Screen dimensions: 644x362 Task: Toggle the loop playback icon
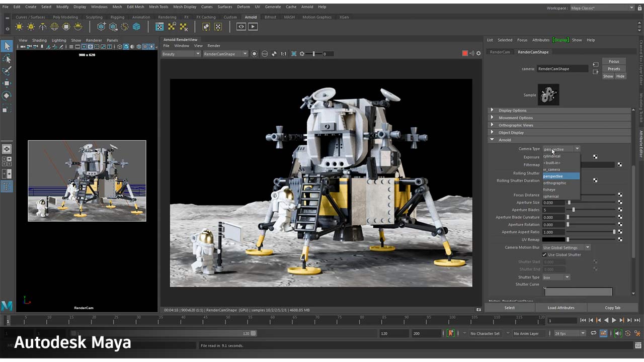coord(593,333)
